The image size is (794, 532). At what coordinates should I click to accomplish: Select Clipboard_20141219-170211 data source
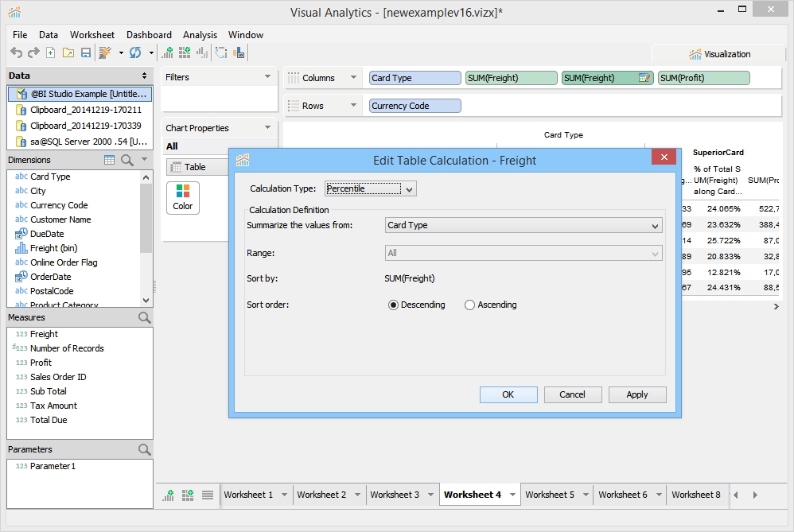tap(80, 110)
